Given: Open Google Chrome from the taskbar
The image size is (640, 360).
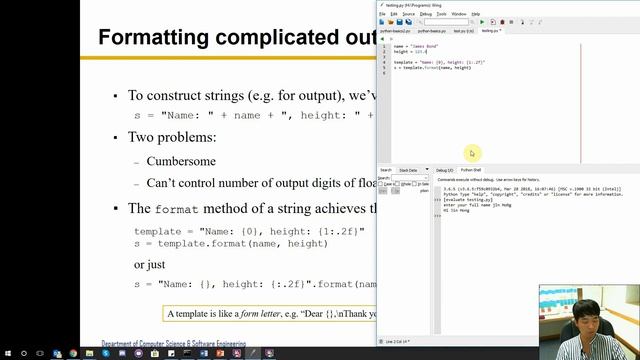Looking at the screenshot, I should click(73, 353).
